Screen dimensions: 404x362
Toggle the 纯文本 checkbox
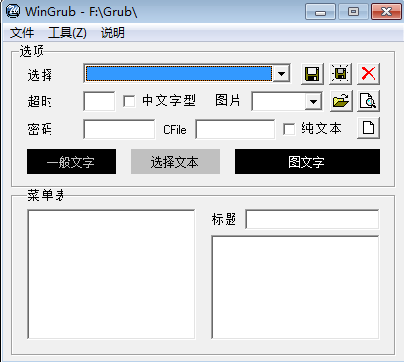click(x=289, y=129)
